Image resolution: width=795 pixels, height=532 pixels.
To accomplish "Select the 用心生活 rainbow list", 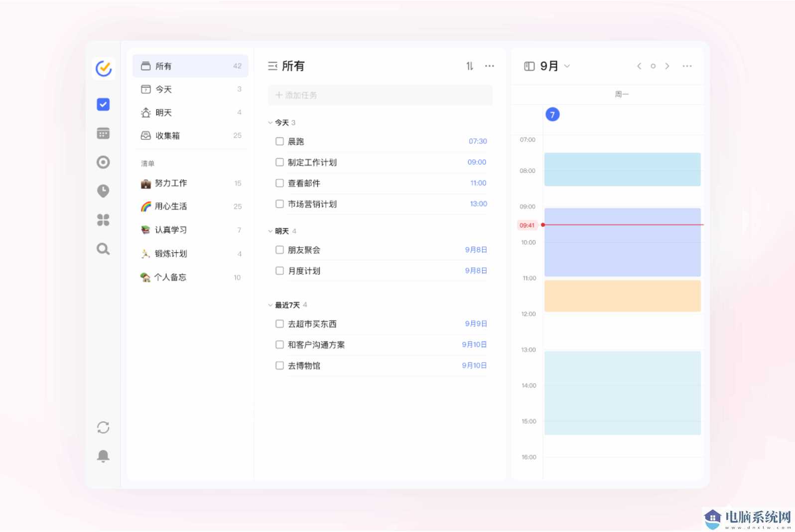I will click(x=190, y=206).
